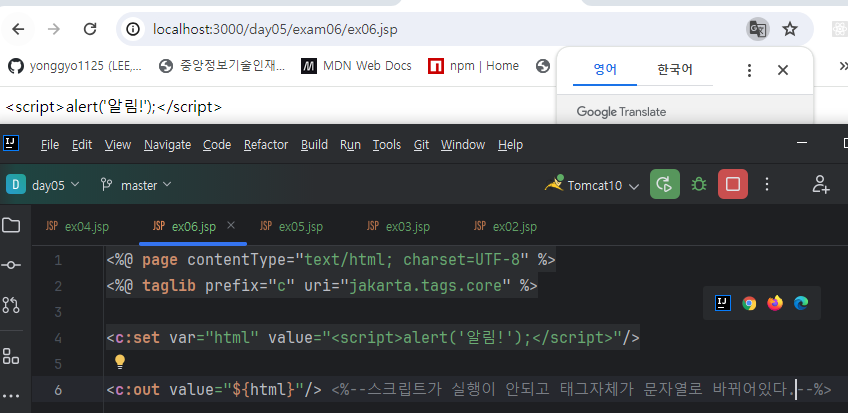Open the npm | Home bookmark
The width and height of the screenshot is (848, 413).
point(473,66)
